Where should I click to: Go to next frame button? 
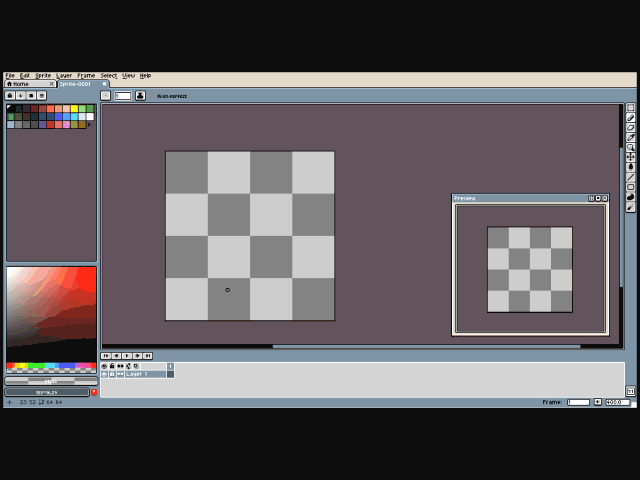click(x=137, y=356)
